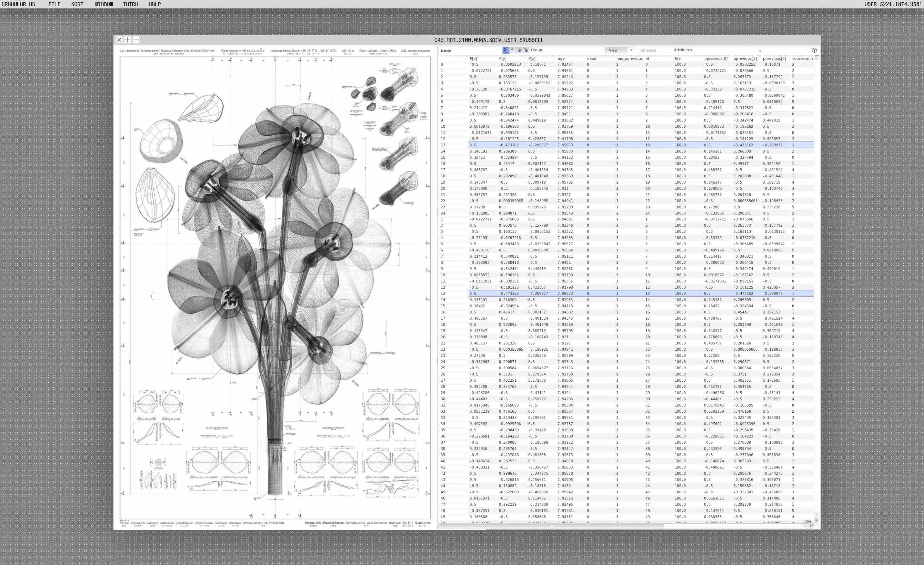Click the minus icon in window titlebar
924x565 pixels.
click(136, 40)
